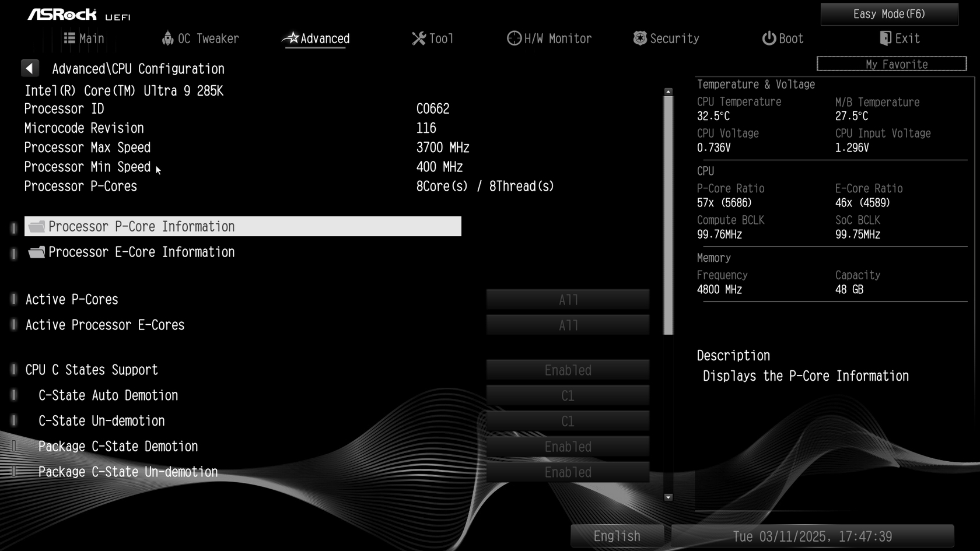Screen dimensions: 980x551
Task: Switch to the OC Tweaker tab
Action: pos(201,38)
